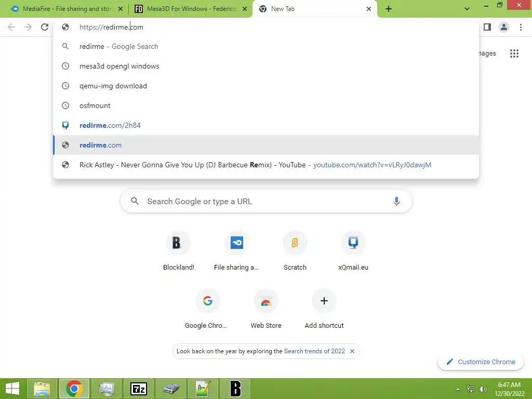This screenshot has width=532, height=399.
Task: Select the New Tab tab
Action: [x=314, y=9]
